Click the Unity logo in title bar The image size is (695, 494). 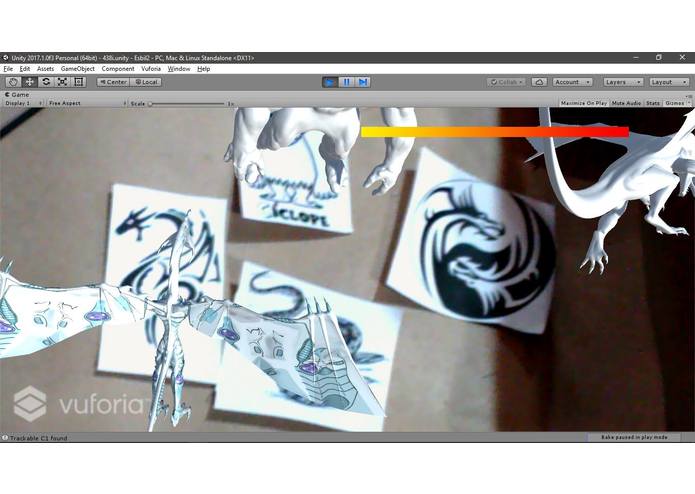(x=5, y=58)
